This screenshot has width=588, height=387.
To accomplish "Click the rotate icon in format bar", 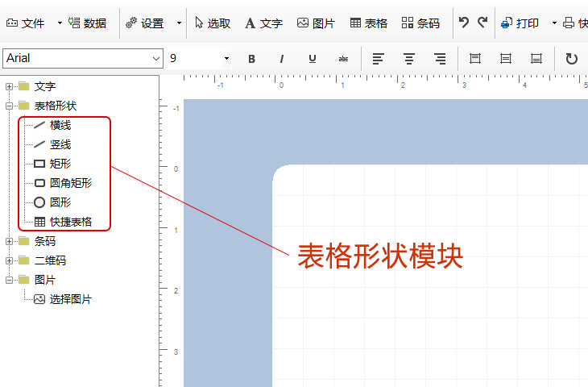I will tap(571, 59).
